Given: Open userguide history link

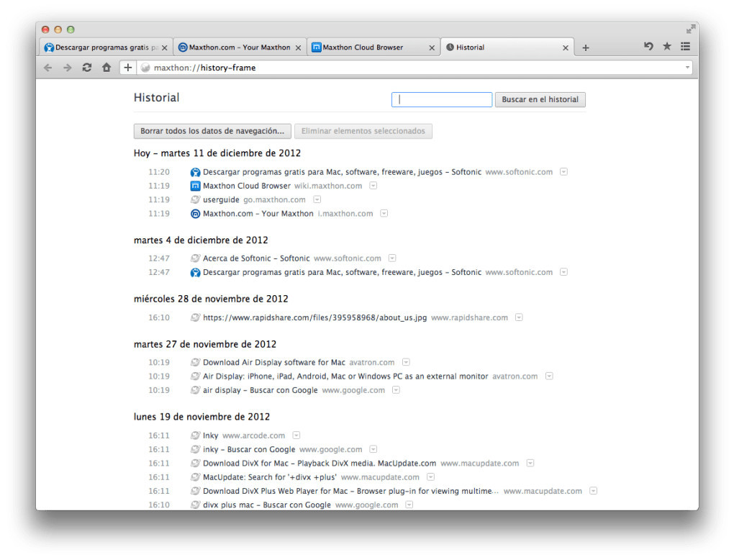Looking at the screenshot, I should pos(221,200).
